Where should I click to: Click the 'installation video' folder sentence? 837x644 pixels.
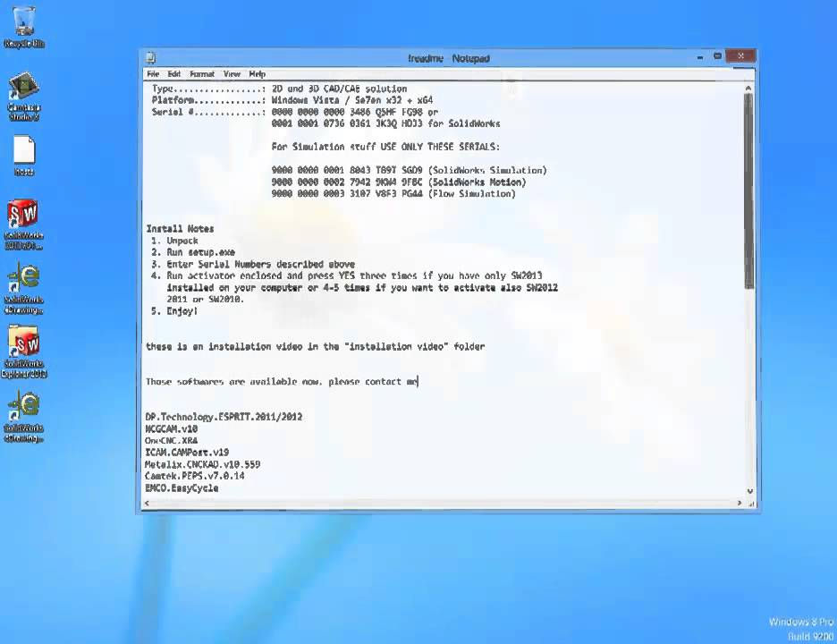(x=316, y=346)
